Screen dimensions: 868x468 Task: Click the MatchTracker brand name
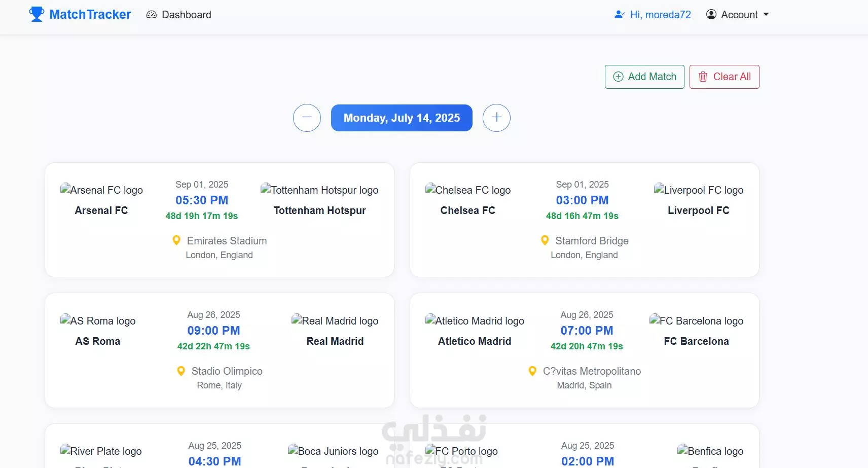click(90, 14)
